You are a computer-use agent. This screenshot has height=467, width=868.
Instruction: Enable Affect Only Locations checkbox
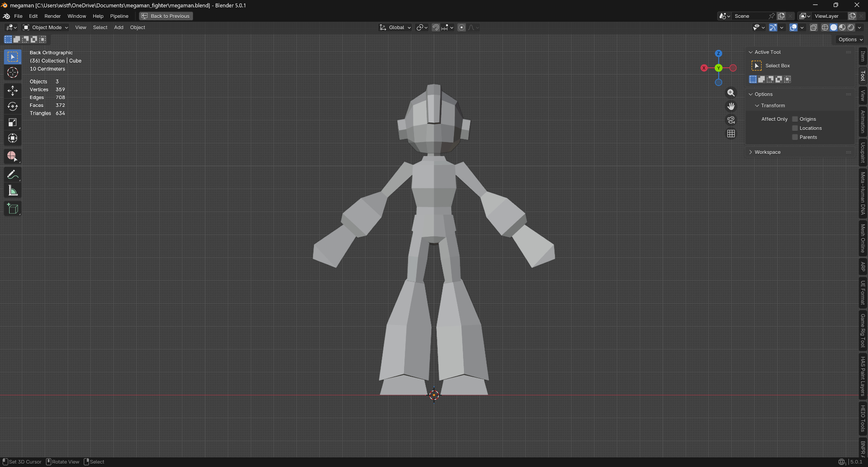[795, 128]
